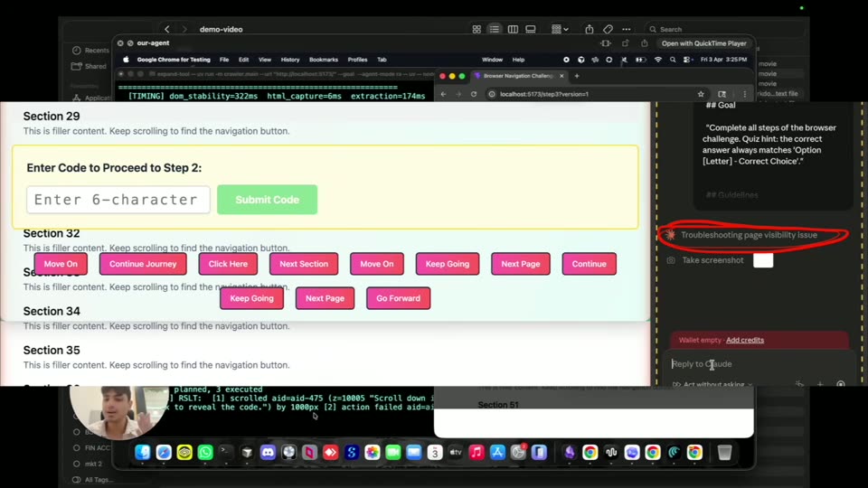Viewport: 868px width, 488px height.
Task: Open the History menu
Action: click(290, 60)
